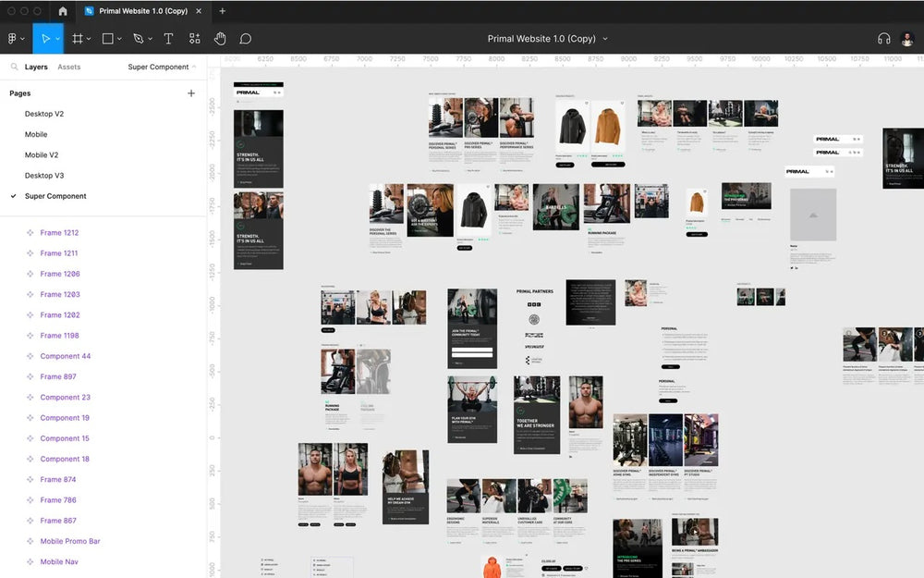The image size is (924, 578).
Task: Select the Mobile Promo Bar layer
Action: (70, 541)
